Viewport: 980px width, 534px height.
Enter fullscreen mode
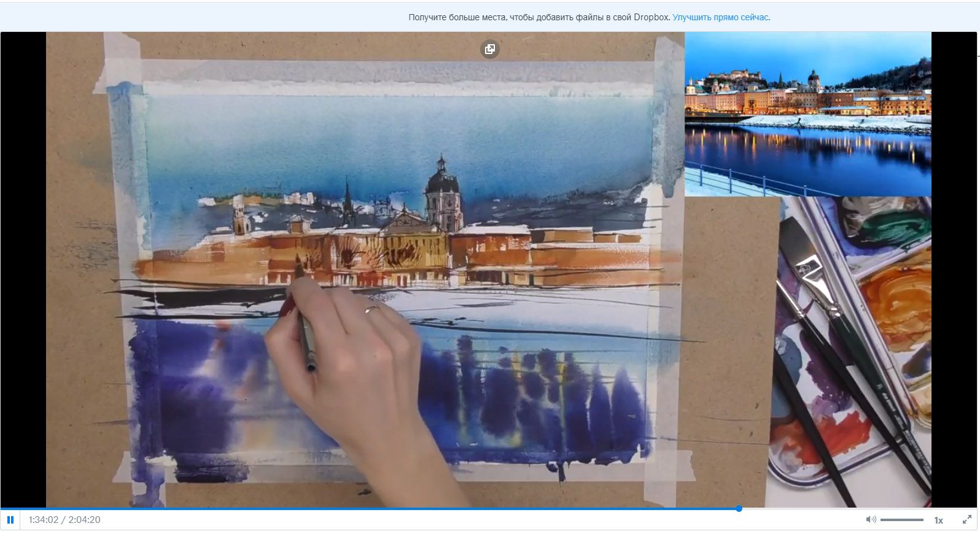(x=966, y=520)
